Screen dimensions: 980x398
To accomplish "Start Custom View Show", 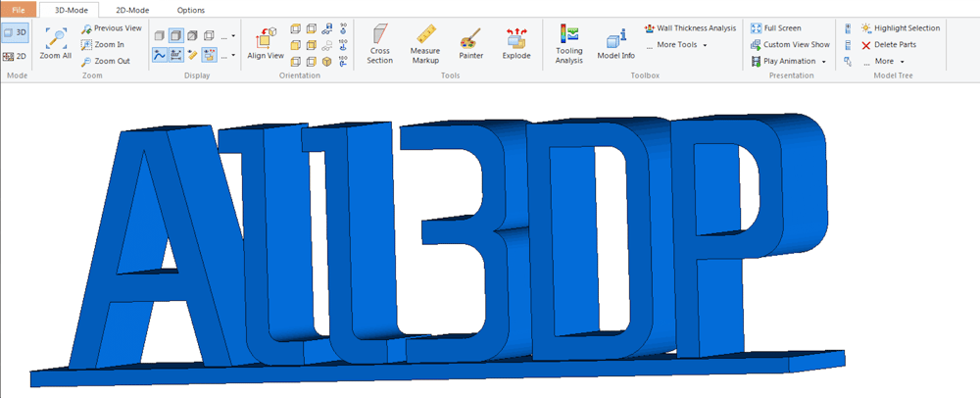I will pyautogui.click(x=790, y=45).
